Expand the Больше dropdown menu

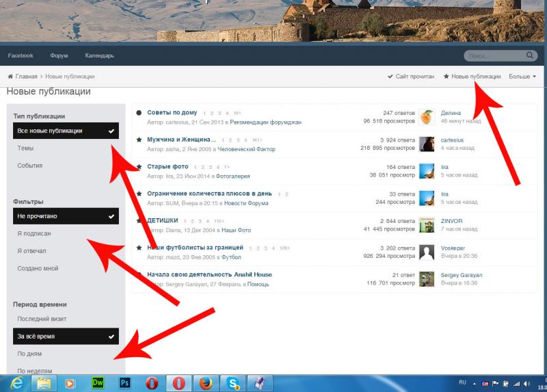(522, 77)
